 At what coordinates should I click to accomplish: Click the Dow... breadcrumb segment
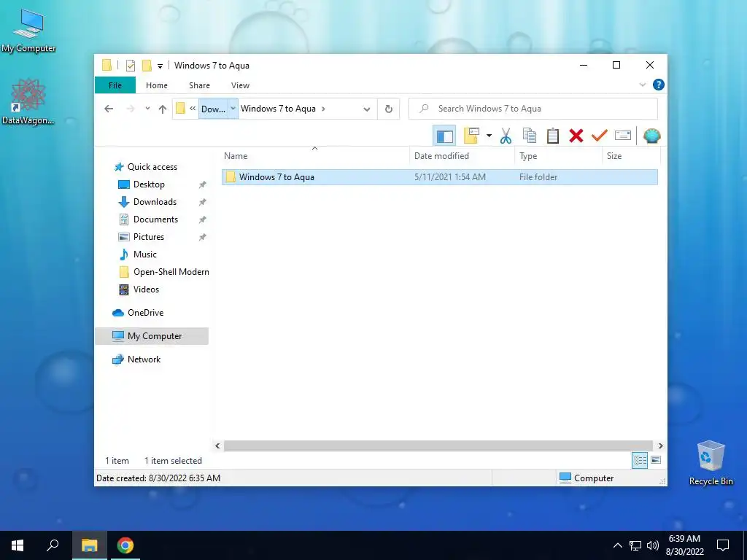(213, 109)
